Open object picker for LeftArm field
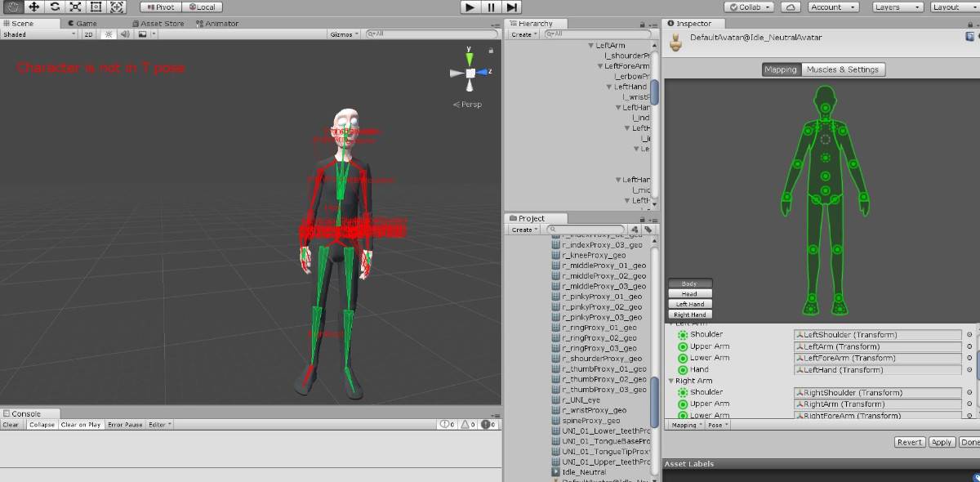980x482 pixels. (969, 346)
